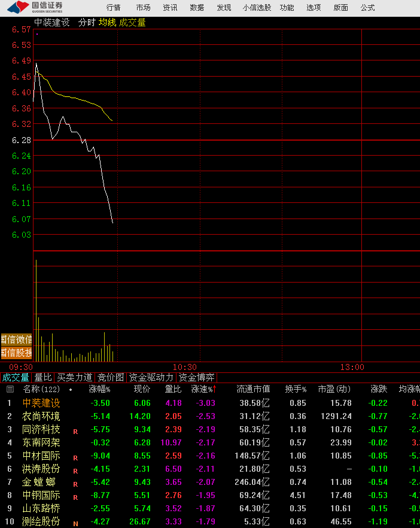Switch to the 竞价图 tab
Screen dimensions: 420x528
111,378
